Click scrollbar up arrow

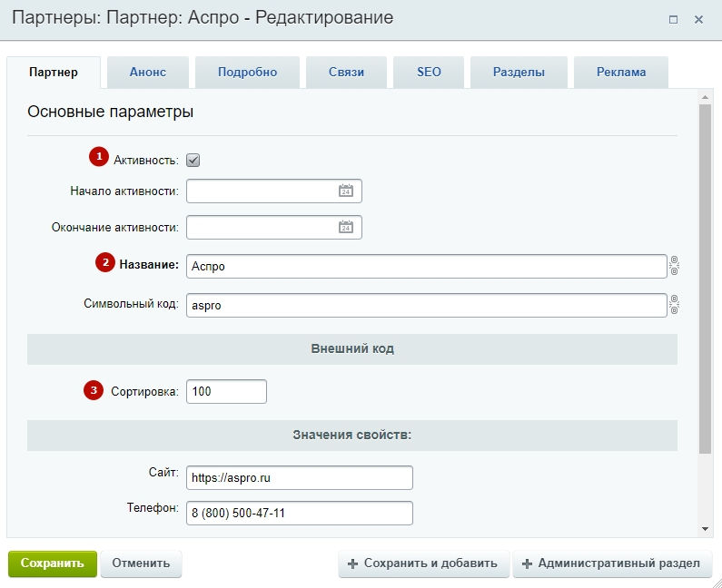click(x=705, y=97)
